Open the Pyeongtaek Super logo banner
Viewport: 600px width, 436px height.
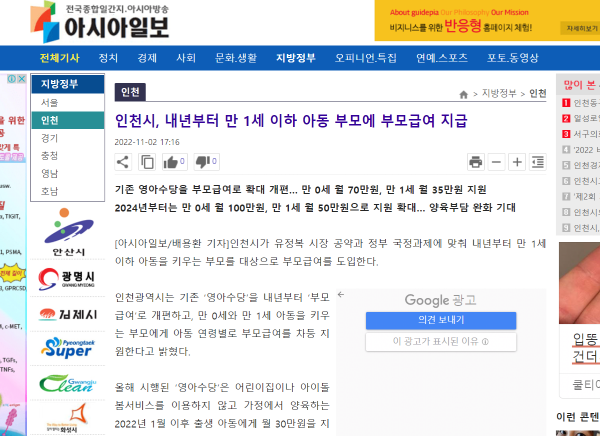68,348
